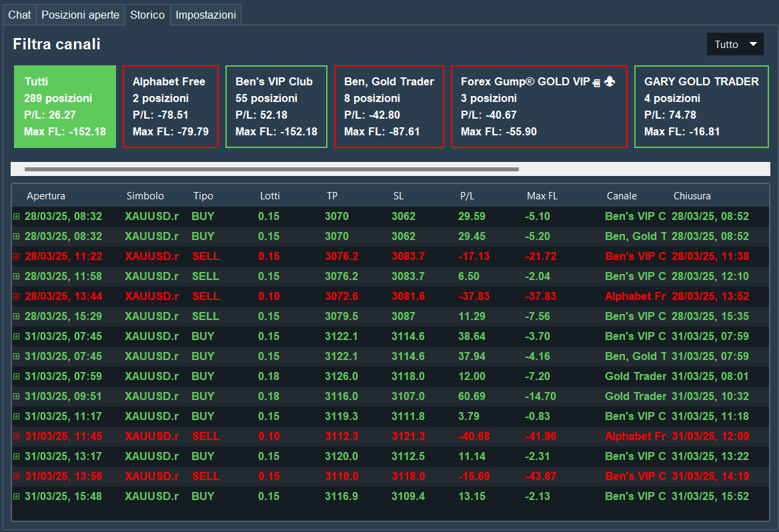This screenshot has height=532, width=779.
Task: Expand the 28/03/25 11:22 SELL row
Action: pyautogui.click(x=17, y=257)
